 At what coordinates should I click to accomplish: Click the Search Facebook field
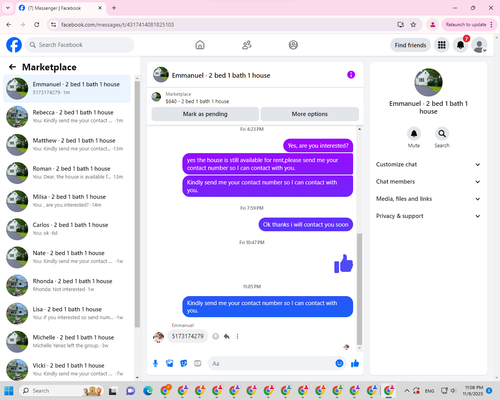pos(80,45)
